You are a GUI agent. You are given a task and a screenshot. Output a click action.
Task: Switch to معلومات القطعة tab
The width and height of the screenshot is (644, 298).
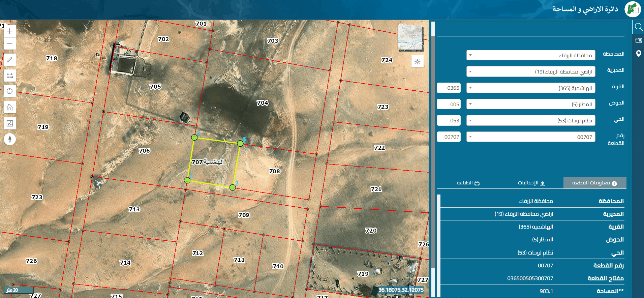[595, 183]
